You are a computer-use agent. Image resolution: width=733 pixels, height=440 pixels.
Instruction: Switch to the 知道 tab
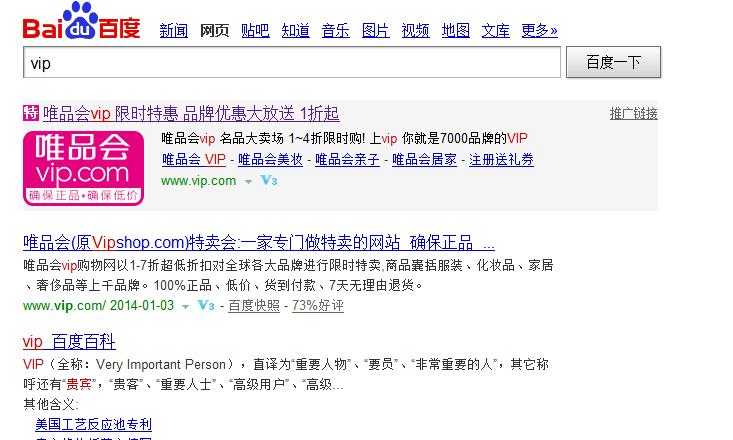point(295,30)
